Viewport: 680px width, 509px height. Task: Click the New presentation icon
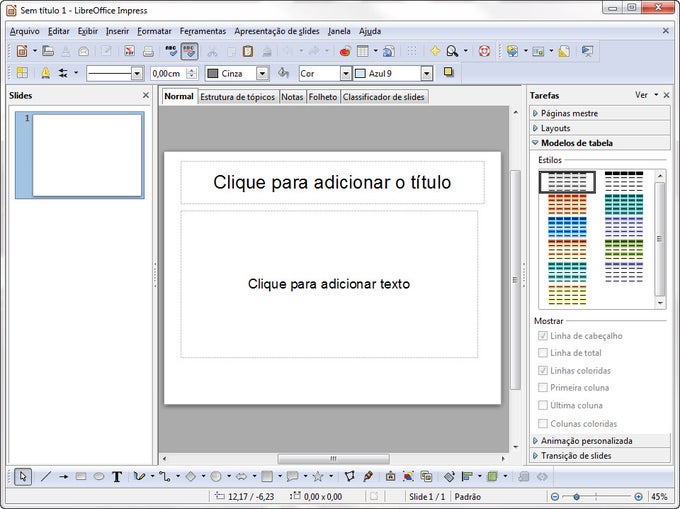pos(22,51)
